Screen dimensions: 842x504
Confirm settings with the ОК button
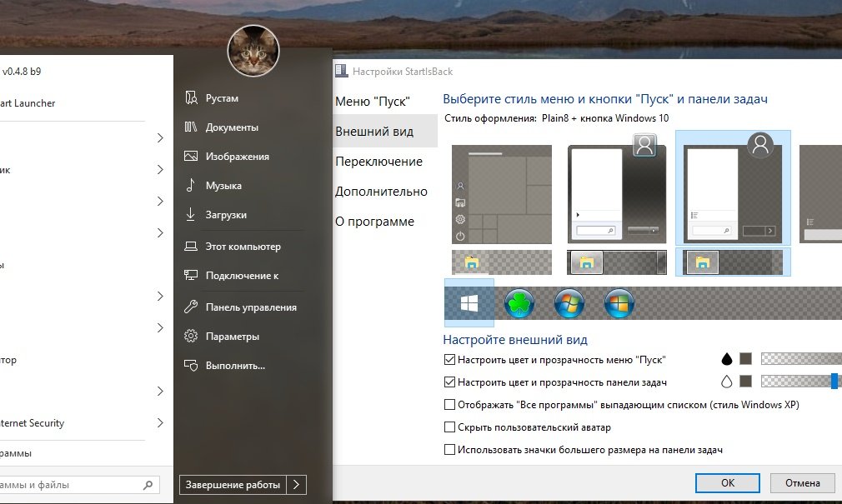click(x=728, y=482)
